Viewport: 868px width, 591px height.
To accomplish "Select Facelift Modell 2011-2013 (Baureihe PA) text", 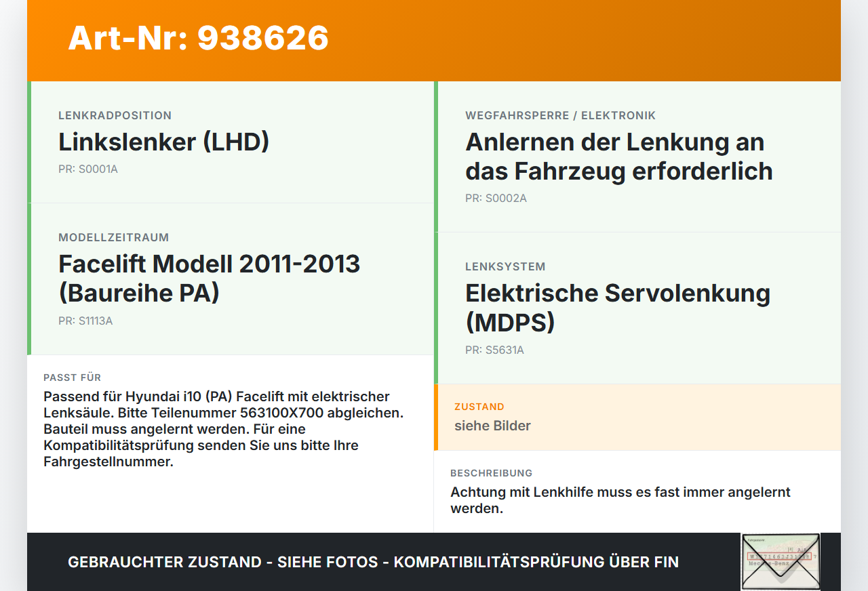I will (209, 279).
